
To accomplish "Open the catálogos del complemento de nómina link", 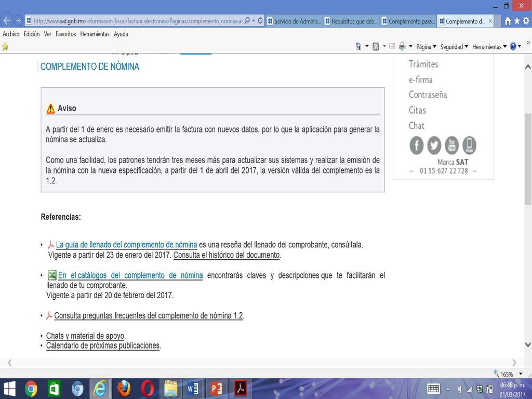I will [130, 275].
